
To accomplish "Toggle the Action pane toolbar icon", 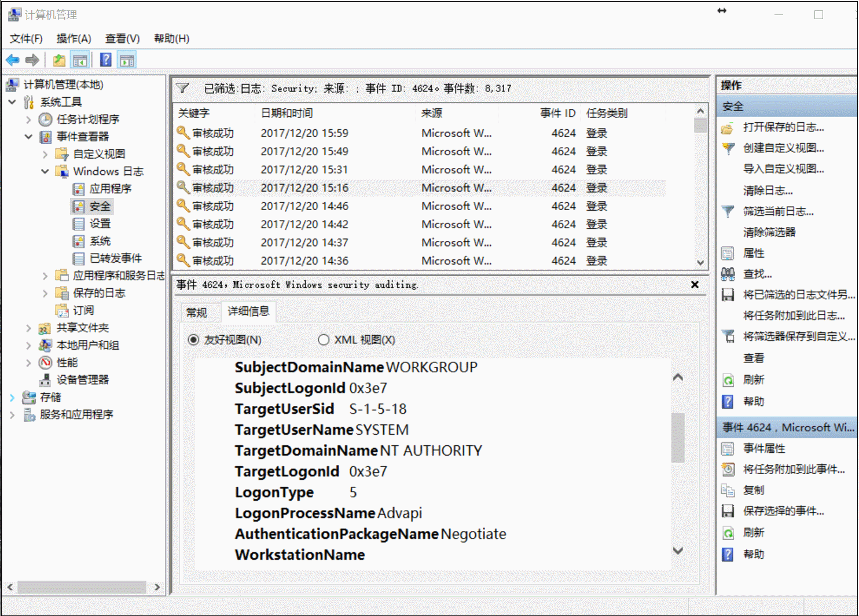I will point(127,60).
